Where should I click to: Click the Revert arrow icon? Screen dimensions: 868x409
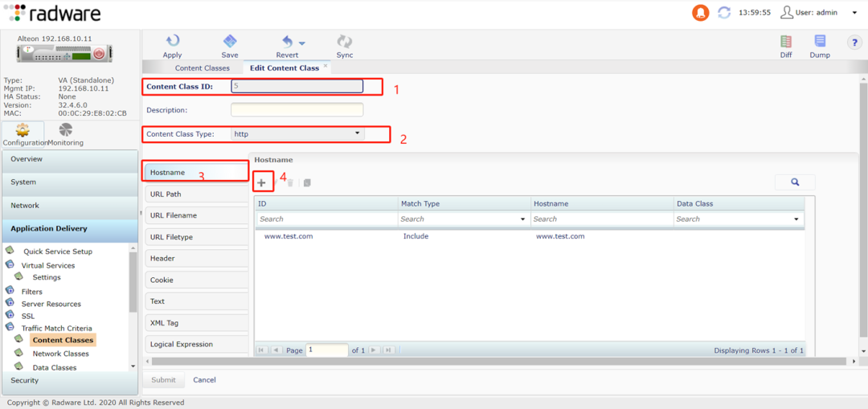click(x=287, y=42)
